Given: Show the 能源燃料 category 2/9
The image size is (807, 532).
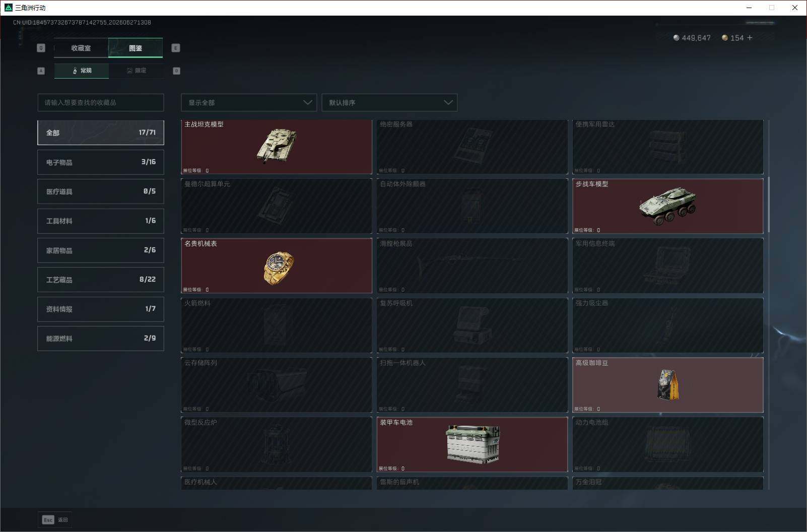Looking at the screenshot, I should click(101, 339).
